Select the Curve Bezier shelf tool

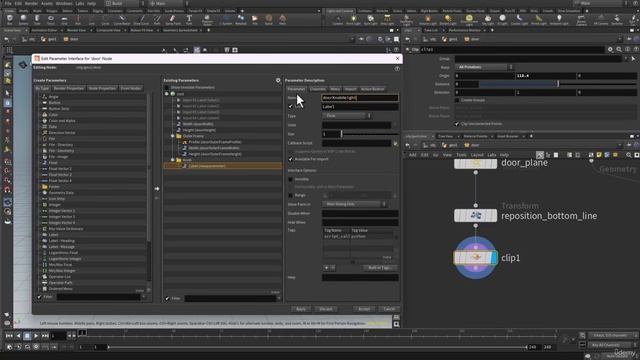coord(122,19)
